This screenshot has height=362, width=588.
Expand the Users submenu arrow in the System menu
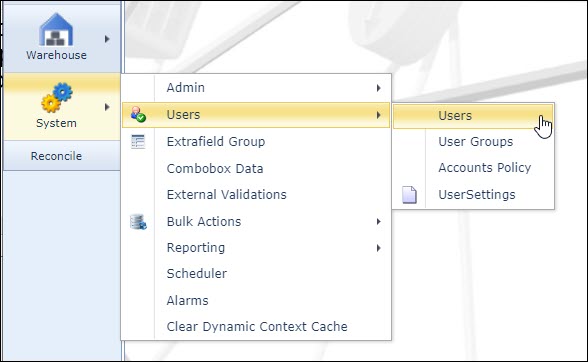[x=379, y=115]
